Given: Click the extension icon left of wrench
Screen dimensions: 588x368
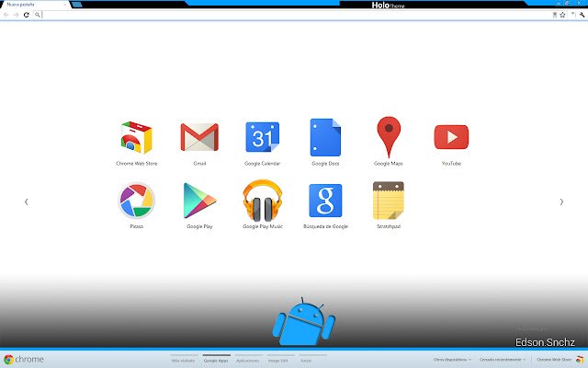Looking at the screenshot, I should click(572, 14).
